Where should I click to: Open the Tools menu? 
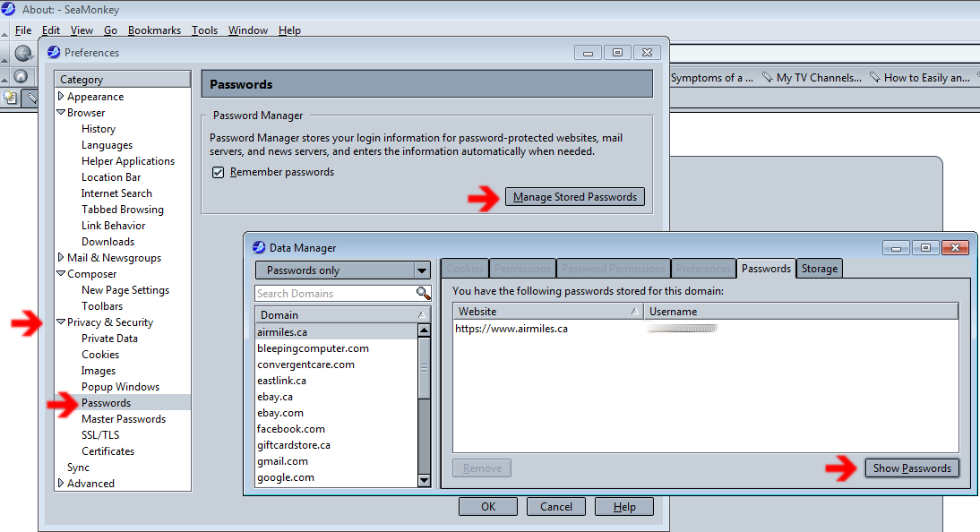(x=204, y=30)
